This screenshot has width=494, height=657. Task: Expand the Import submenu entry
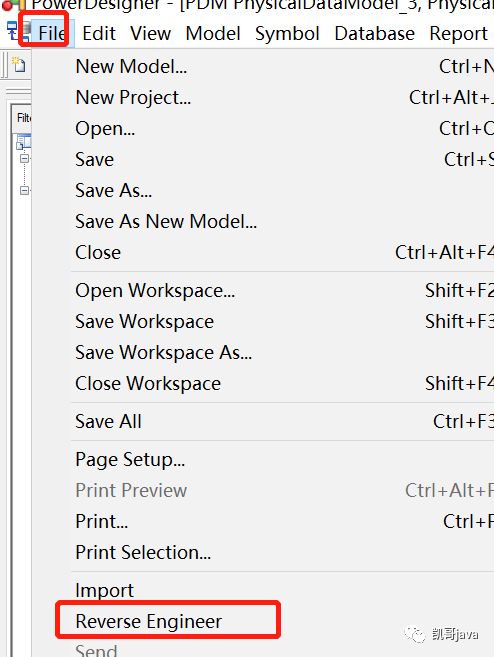[x=105, y=590]
